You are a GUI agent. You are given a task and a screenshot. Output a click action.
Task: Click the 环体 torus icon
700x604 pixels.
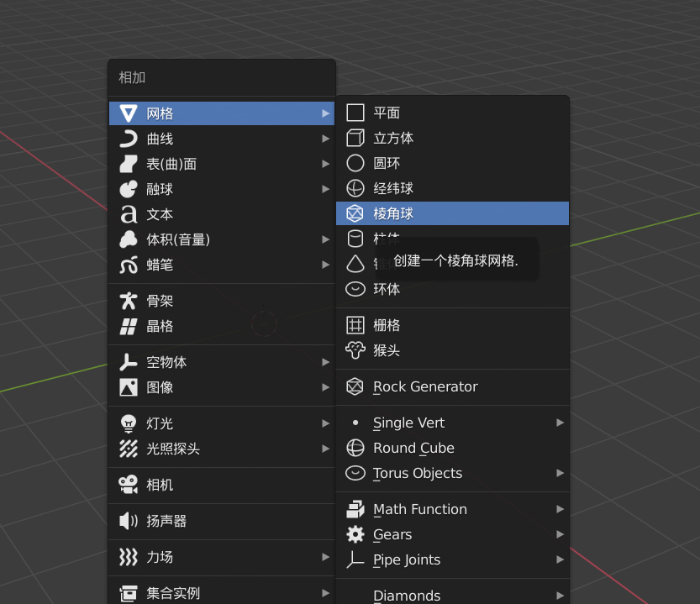coord(355,289)
